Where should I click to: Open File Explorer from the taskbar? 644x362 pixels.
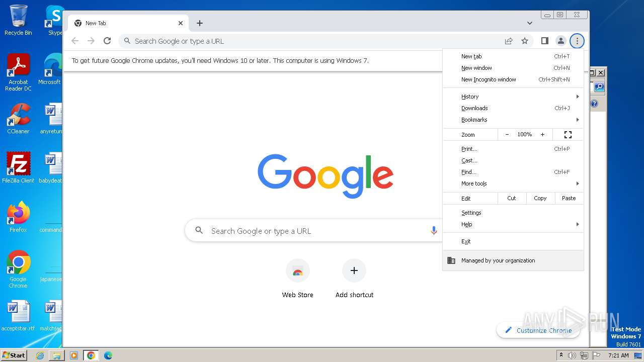click(57, 355)
